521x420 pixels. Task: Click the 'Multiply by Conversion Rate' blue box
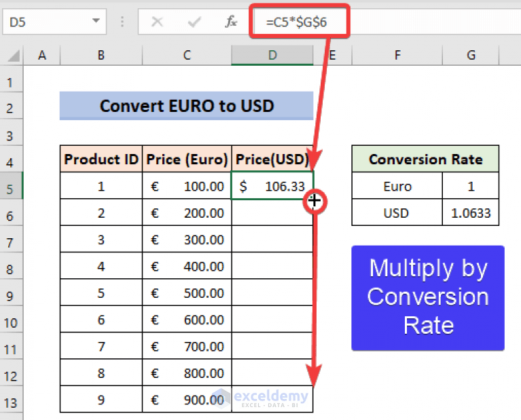[428, 298]
